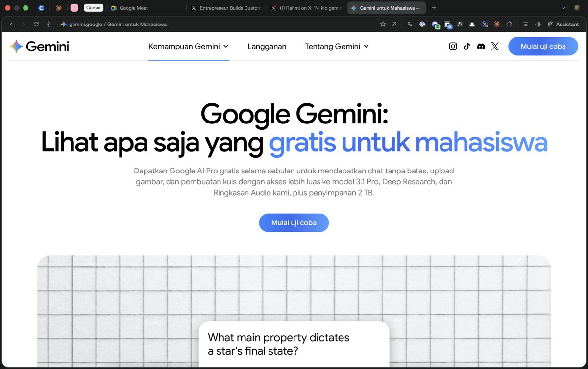Click 'Mulai uji coba' button in the header
Screen dimensions: 588x369
543,47
